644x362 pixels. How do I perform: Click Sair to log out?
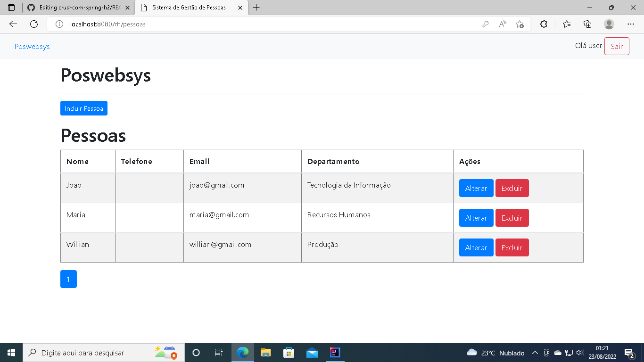coord(617,46)
